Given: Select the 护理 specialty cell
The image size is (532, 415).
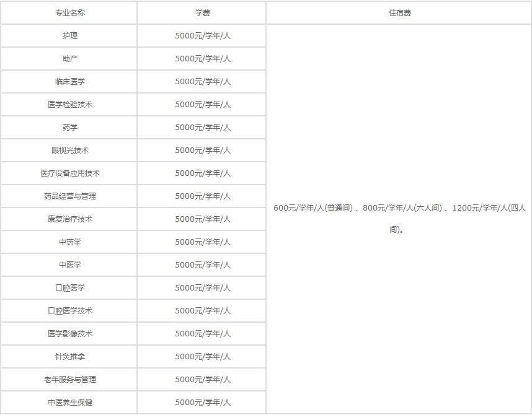Looking at the screenshot, I should pyautogui.click(x=68, y=35).
